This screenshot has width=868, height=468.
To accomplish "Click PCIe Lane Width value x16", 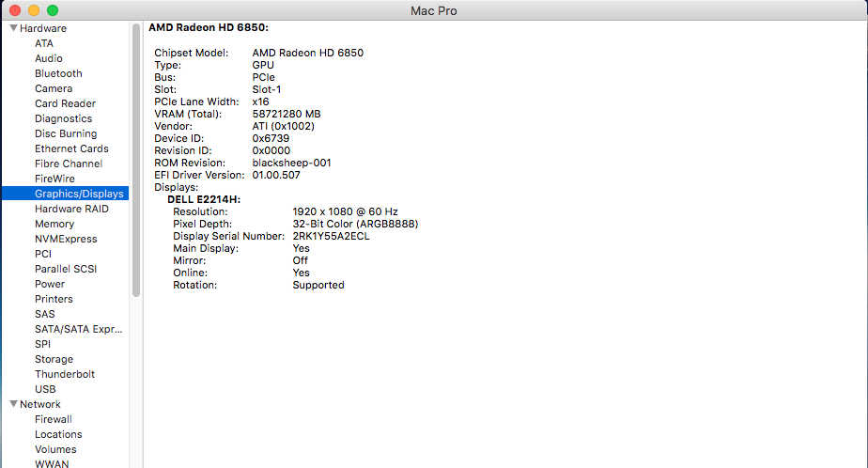I will [x=261, y=101].
